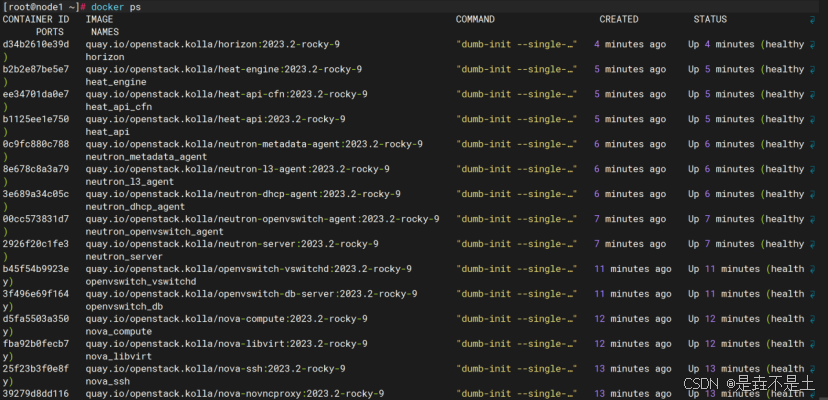Click the container name 'heat_api'
The height and width of the screenshot is (400, 828).
point(108,132)
